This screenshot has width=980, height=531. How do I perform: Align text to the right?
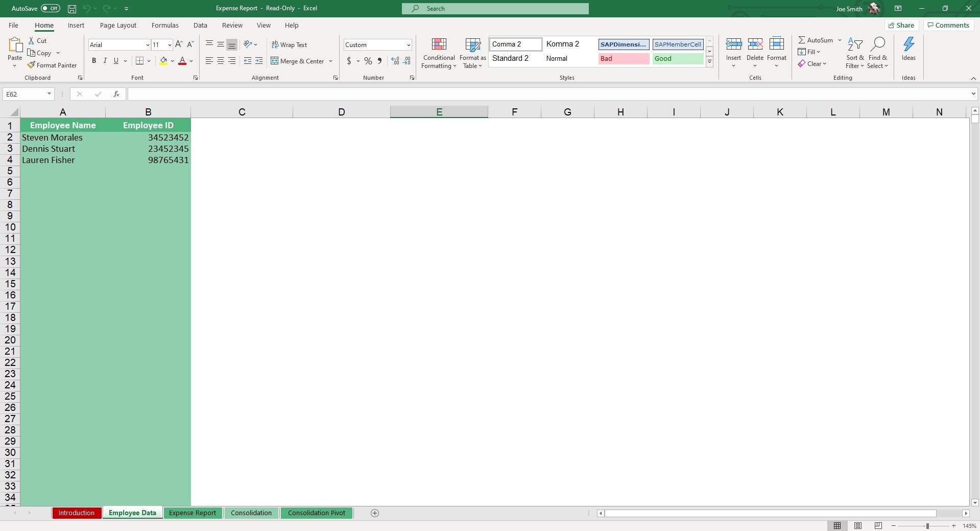(x=232, y=61)
